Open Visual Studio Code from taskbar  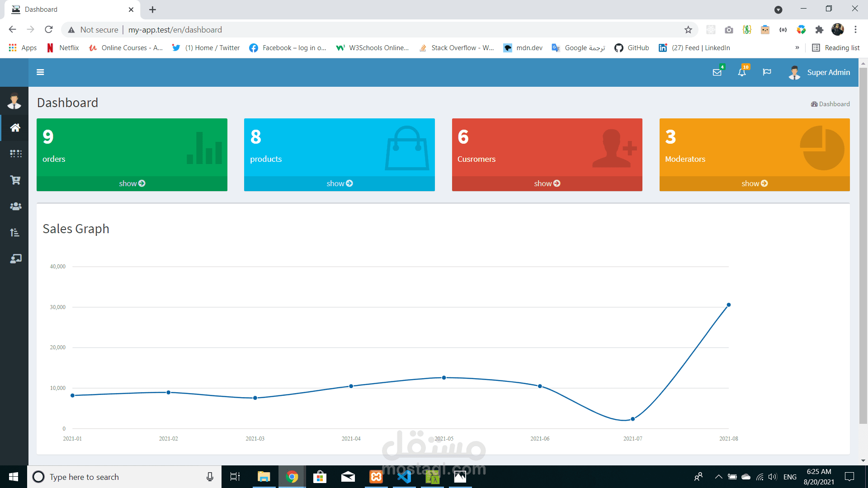pos(404,477)
